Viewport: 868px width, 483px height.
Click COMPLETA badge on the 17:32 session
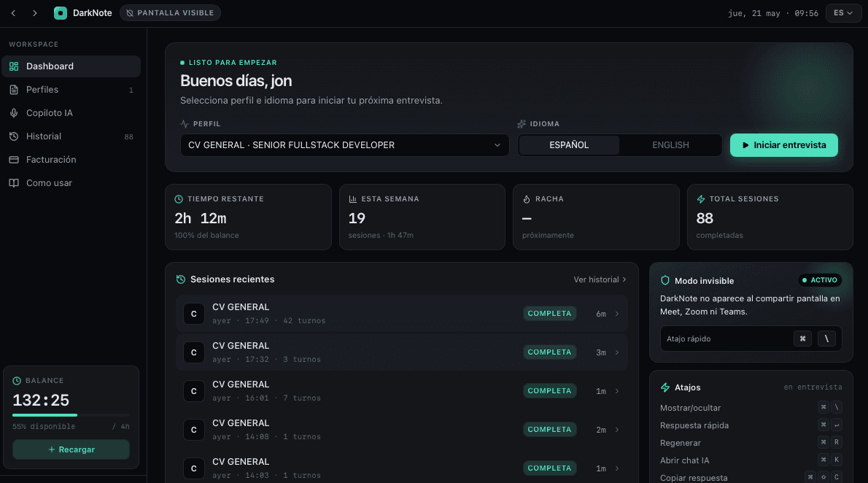point(549,352)
